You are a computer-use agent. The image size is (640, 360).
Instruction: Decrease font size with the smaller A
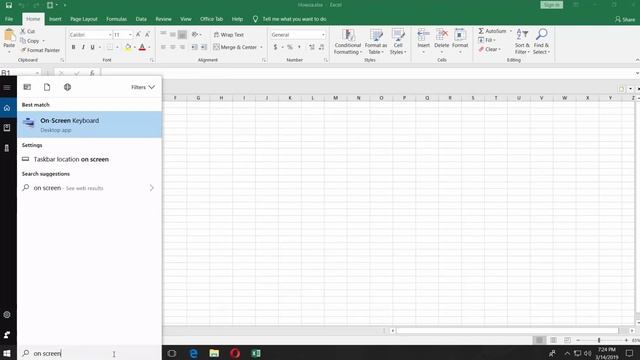pyautogui.click(x=147, y=35)
